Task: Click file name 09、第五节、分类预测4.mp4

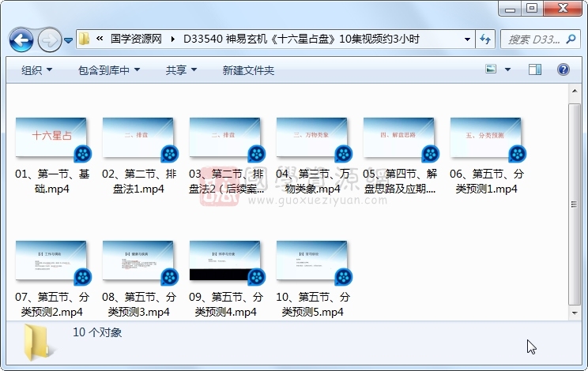Action: pyautogui.click(x=226, y=305)
